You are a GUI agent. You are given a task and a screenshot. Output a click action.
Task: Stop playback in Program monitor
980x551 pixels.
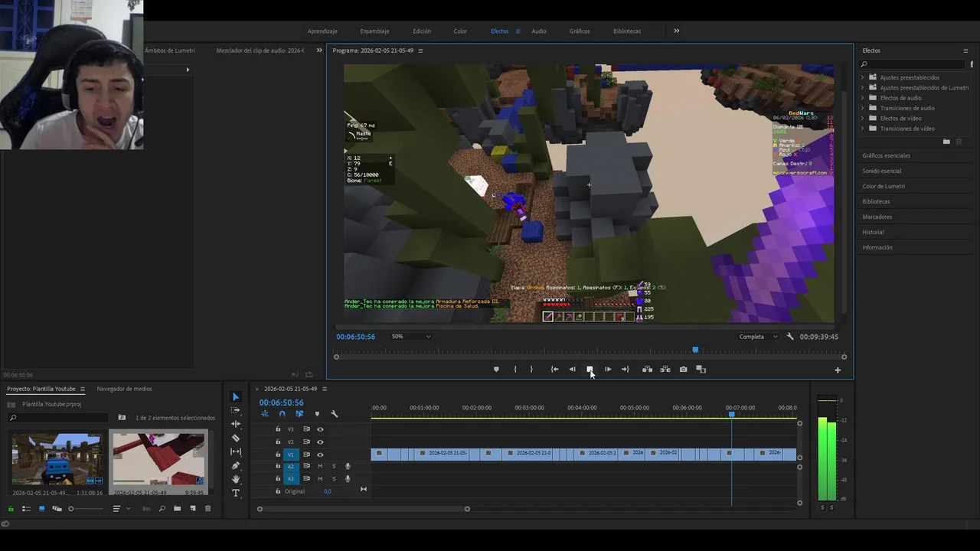[590, 370]
